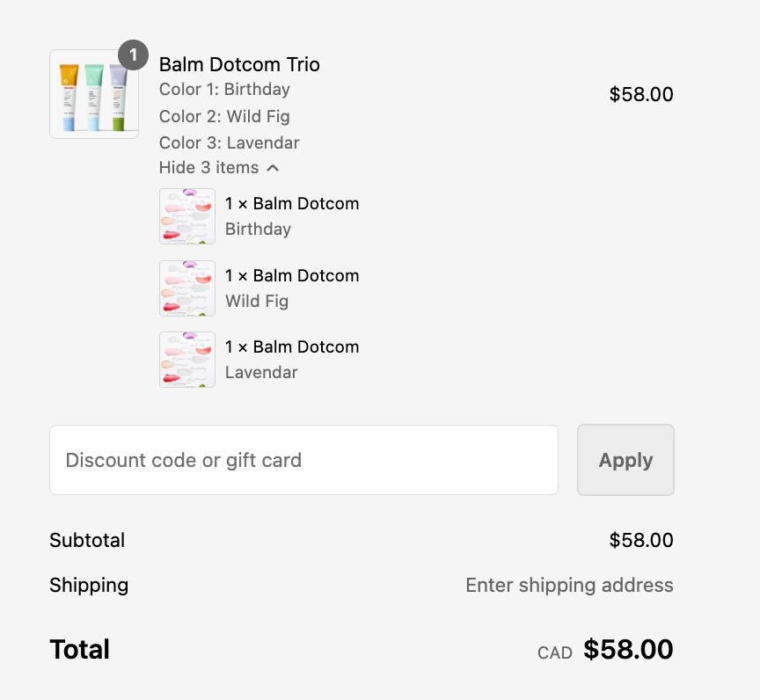Click the 1 × Balm Dotcom Lavendar item
760x700 pixels.
[x=292, y=360]
